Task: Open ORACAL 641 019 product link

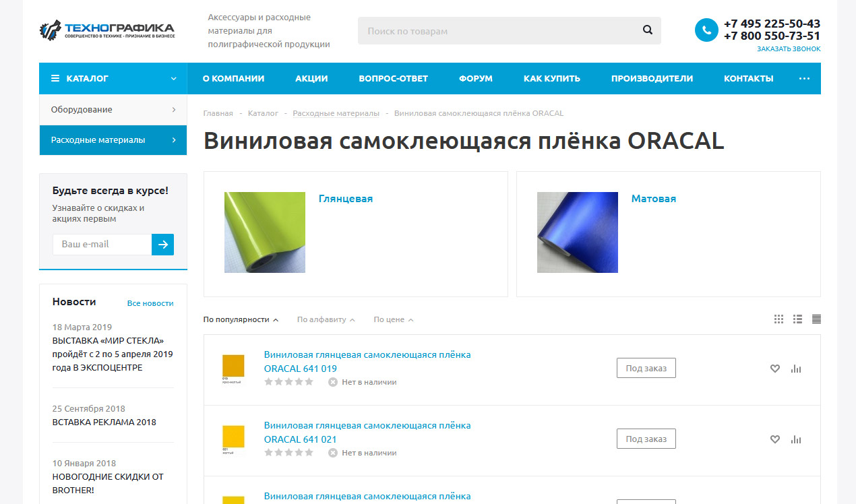Action: coord(367,362)
